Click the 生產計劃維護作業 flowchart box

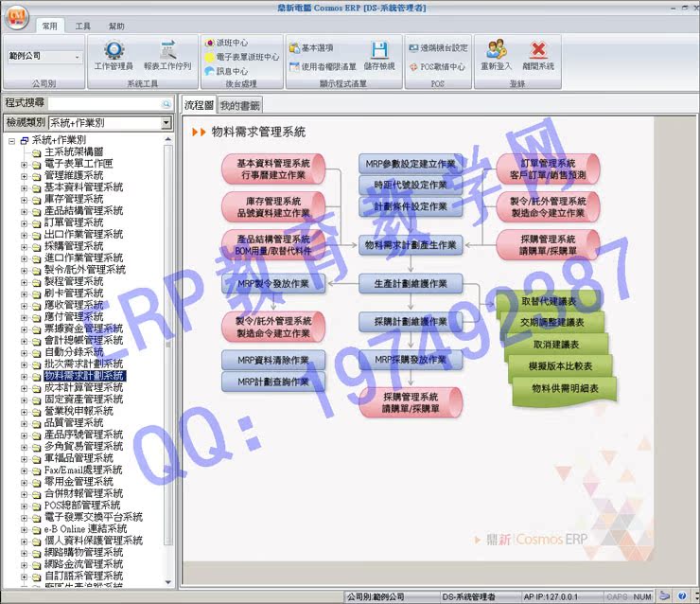coord(411,284)
